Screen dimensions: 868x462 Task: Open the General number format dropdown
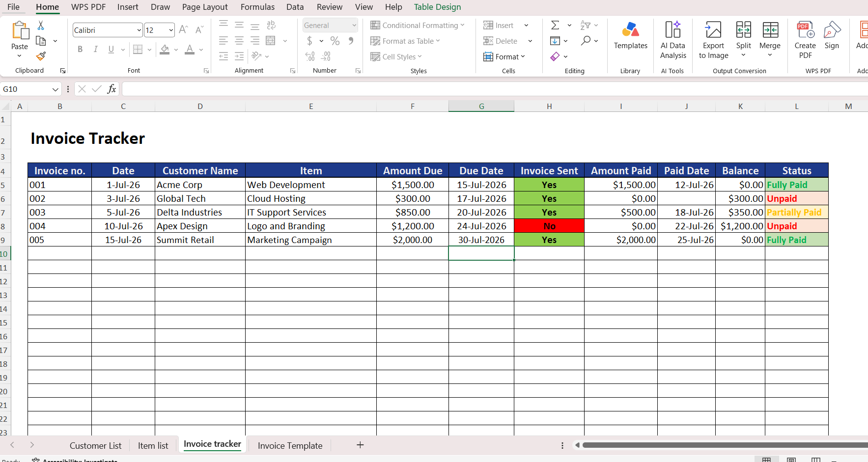tap(354, 25)
